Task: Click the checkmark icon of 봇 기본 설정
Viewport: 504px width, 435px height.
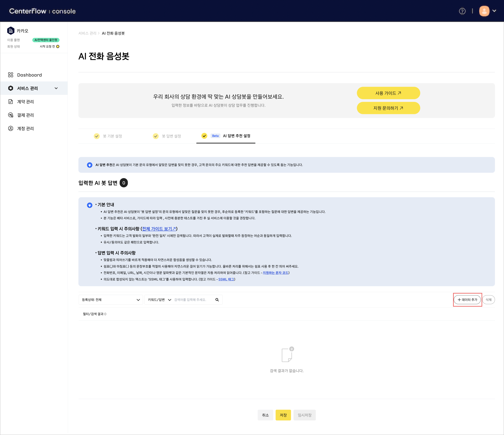Action: click(x=96, y=136)
